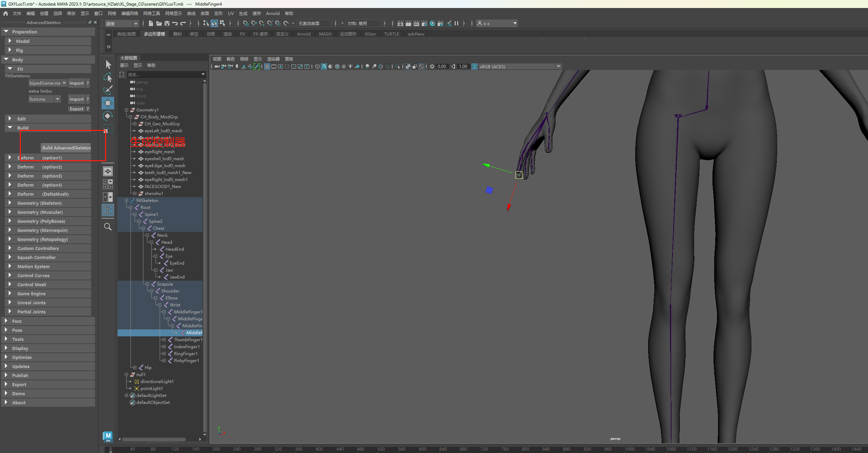Image resolution: width=868 pixels, height=453 pixels.
Task: Toggle viewport grid display
Action: coord(267,67)
